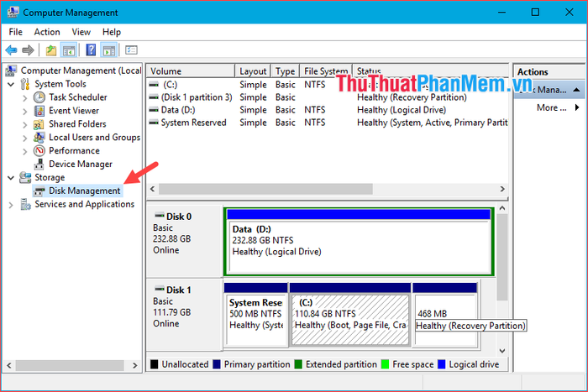The height and width of the screenshot is (392, 588).
Task: Select the Data (D:) volume row
Action: click(x=327, y=110)
